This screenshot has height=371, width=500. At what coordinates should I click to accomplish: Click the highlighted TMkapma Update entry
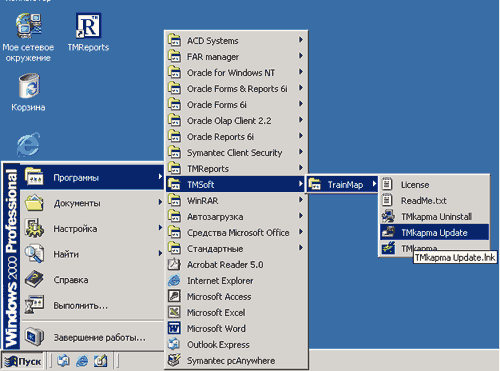point(435,232)
